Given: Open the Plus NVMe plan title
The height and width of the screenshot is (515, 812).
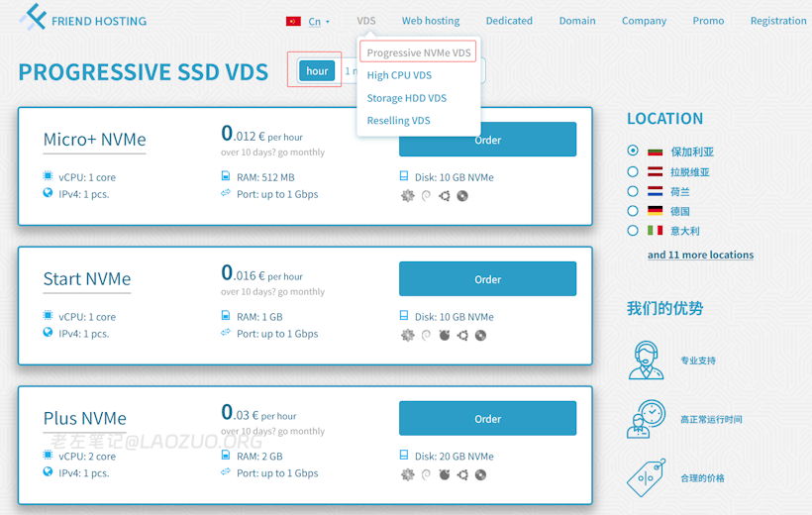Looking at the screenshot, I should coord(85,418).
